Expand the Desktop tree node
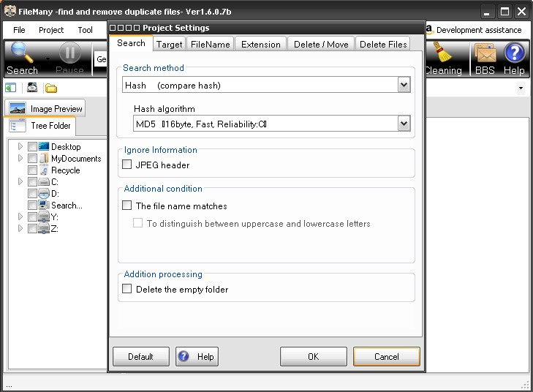The image size is (533, 392). click(x=20, y=146)
